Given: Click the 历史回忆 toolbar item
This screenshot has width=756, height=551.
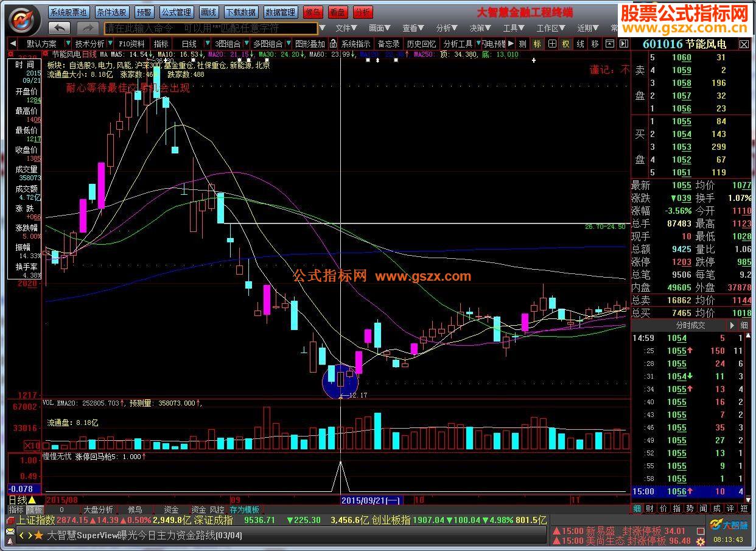Looking at the screenshot, I should click(421, 44).
